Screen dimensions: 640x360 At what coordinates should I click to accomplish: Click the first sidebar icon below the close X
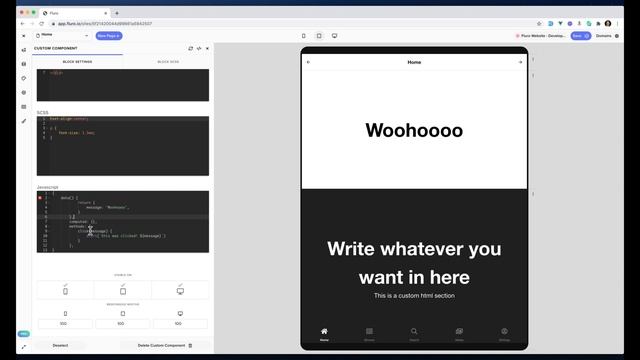coord(24,50)
